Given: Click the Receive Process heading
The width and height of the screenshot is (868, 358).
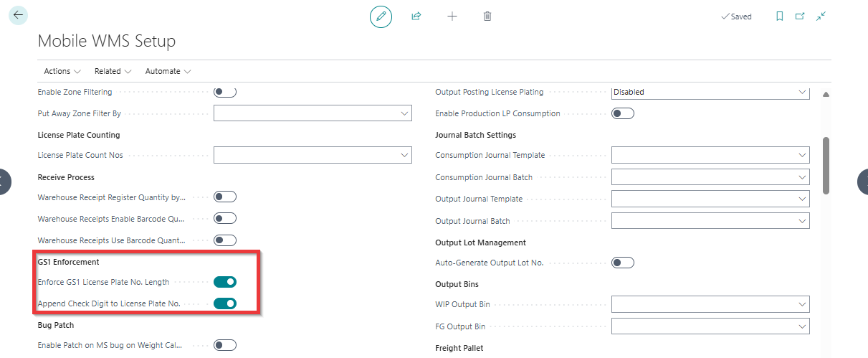Looking at the screenshot, I should coord(66,176).
